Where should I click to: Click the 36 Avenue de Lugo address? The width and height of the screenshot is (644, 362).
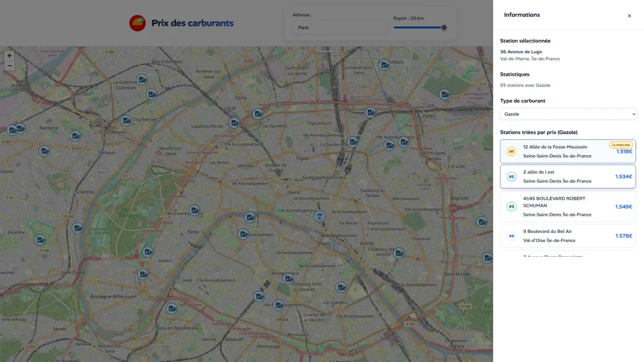click(521, 52)
